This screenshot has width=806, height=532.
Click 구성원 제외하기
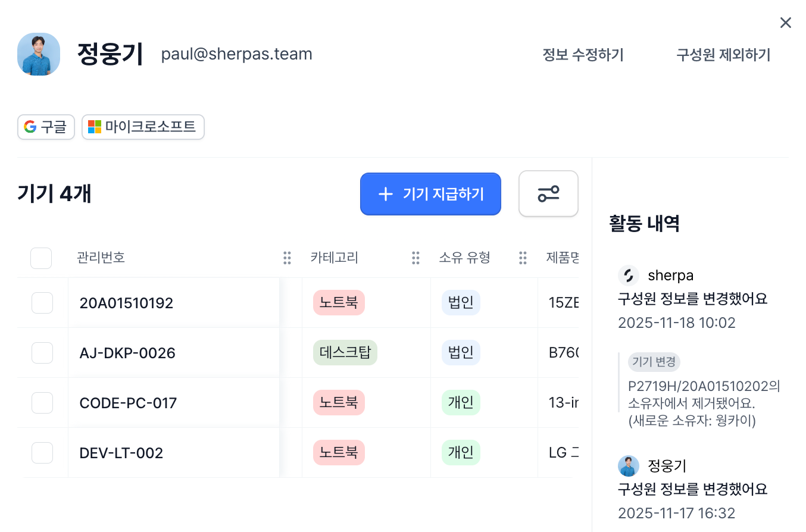click(723, 55)
